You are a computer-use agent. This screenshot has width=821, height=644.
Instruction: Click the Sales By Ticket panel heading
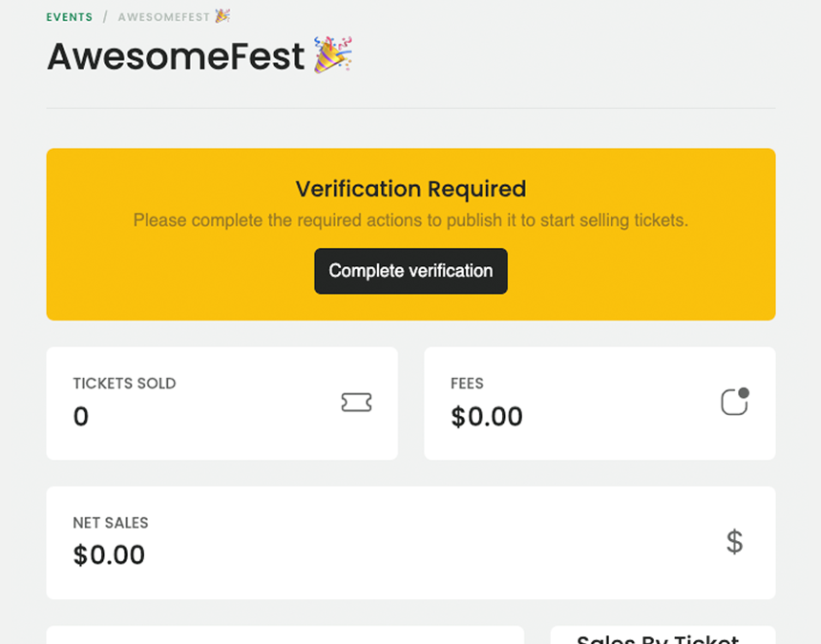658,639
